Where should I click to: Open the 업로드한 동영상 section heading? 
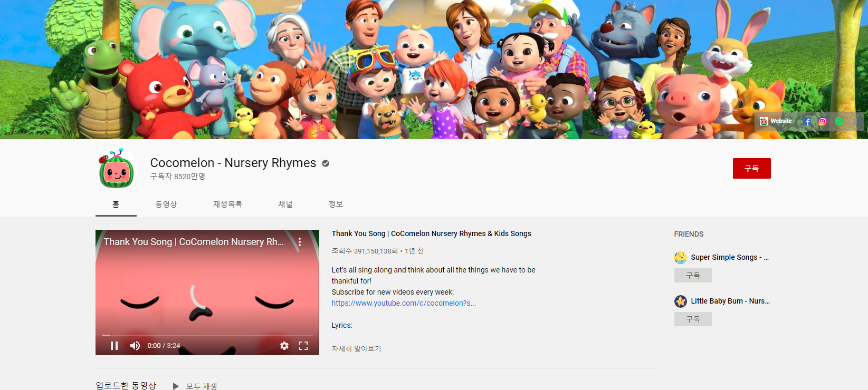(126, 385)
